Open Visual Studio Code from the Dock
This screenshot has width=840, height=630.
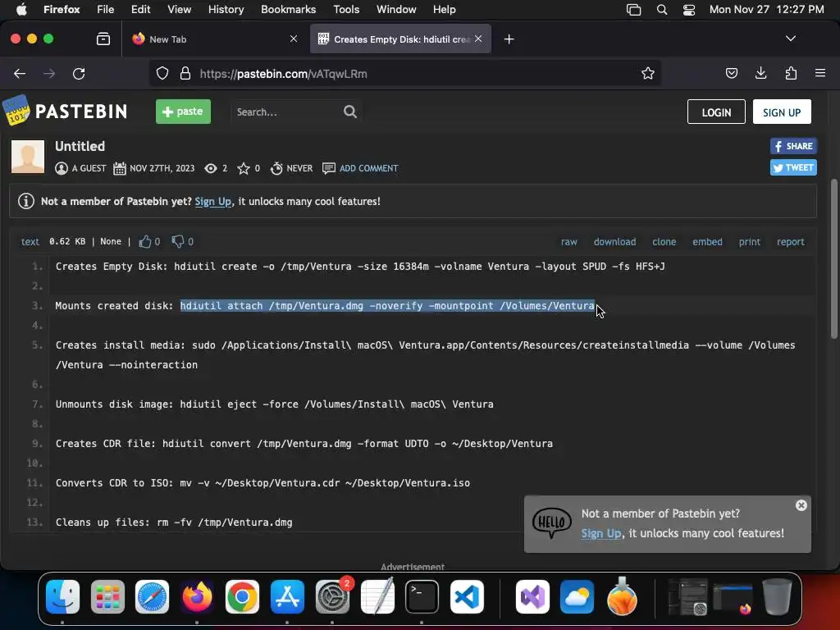click(x=467, y=596)
